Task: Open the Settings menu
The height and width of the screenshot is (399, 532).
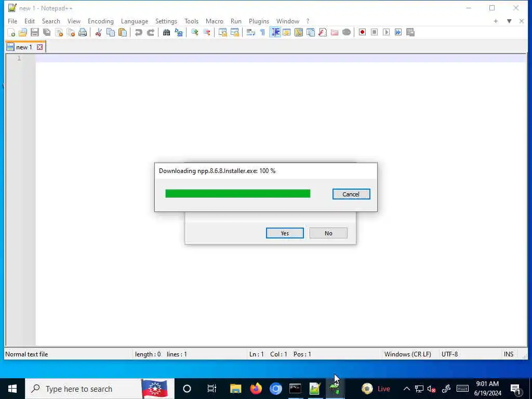Action: click(x=166, y=21)
